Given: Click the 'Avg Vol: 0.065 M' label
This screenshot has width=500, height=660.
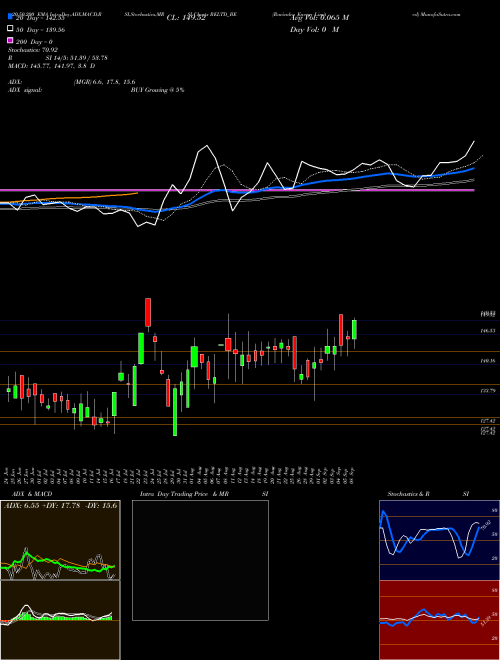Looking at the screenshot, I should pyautogui.click(x=319, y=18).
